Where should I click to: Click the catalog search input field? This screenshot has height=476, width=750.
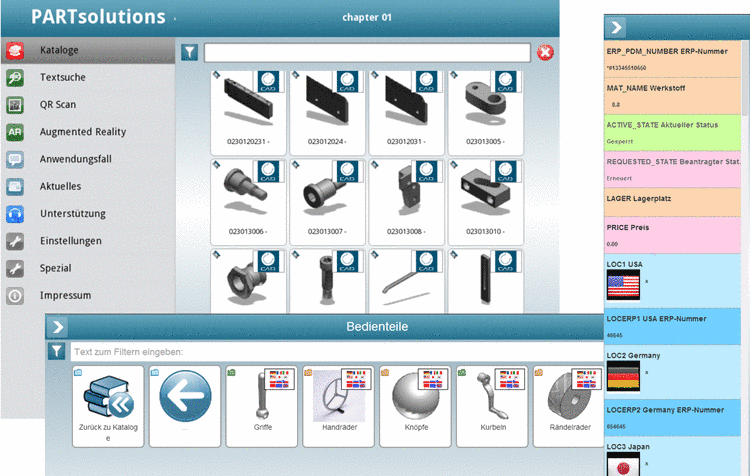367,53
